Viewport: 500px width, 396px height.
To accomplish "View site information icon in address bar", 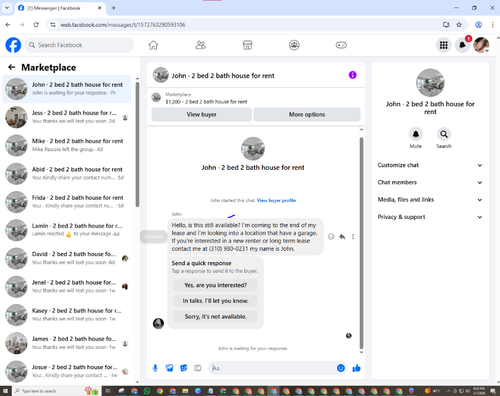I will tap(53, 25).
